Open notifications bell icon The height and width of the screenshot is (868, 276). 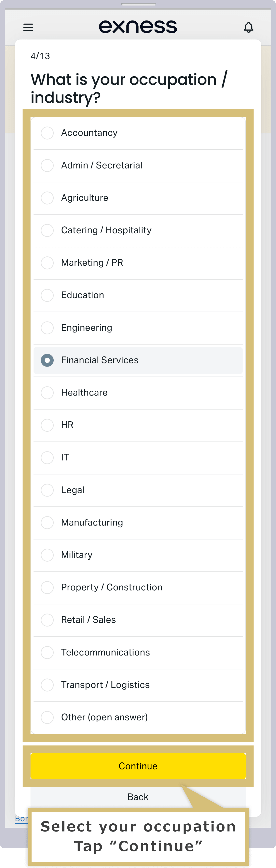(x=248, y=27)
